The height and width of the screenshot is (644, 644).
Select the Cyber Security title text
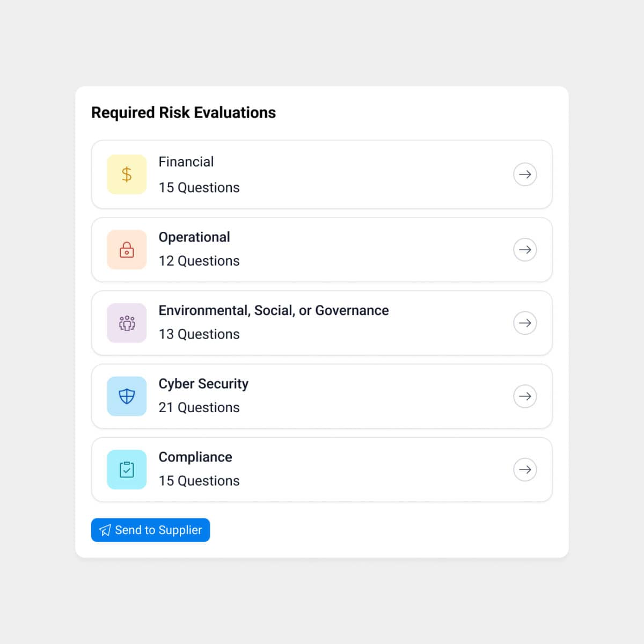pyautogui.click(x=203, y=384)
